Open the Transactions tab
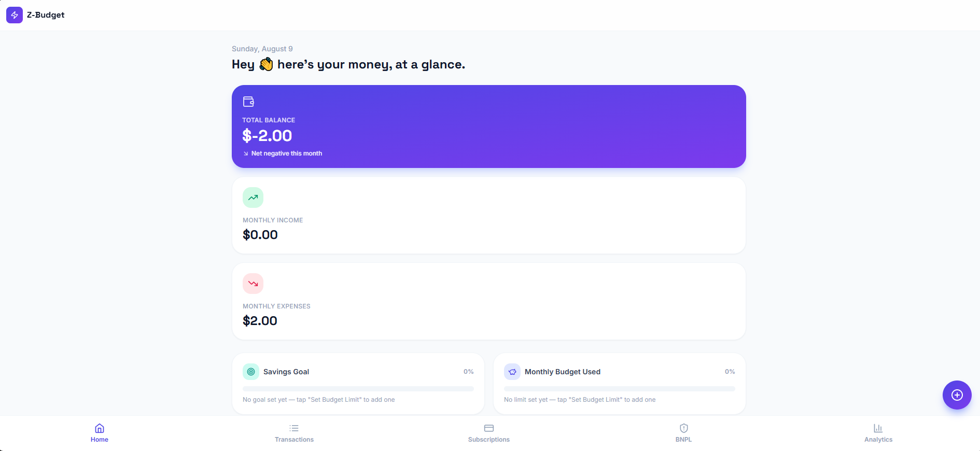The image size is (980, 451). click(294, 433)
